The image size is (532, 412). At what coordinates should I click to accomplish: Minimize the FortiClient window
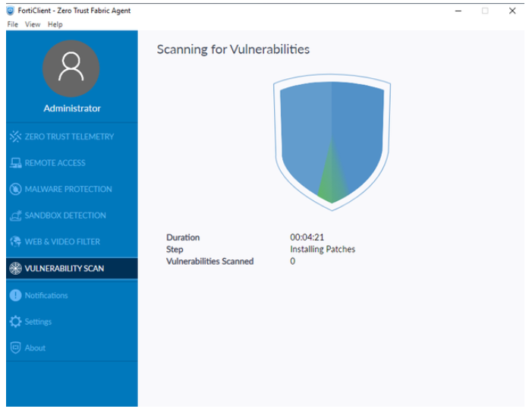[x=458, y=11]
